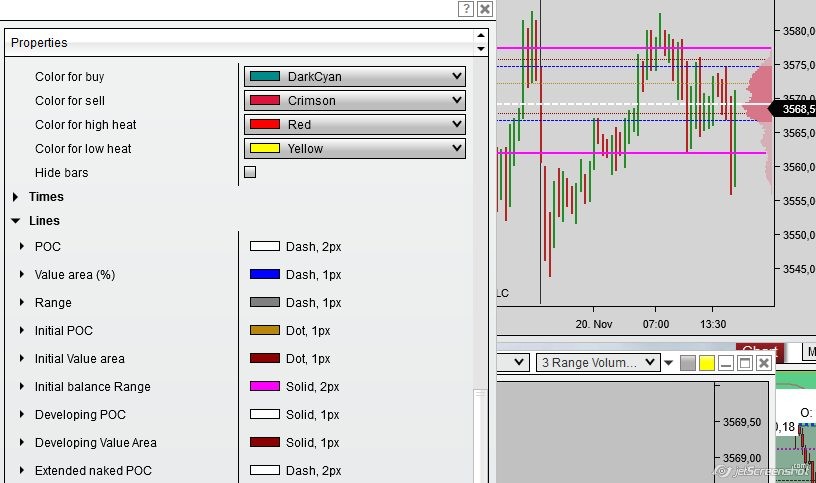The image size is (816, 483).
Task: Minimize the lower chart window
Action: pyautogui.click(x=725, y=363)
